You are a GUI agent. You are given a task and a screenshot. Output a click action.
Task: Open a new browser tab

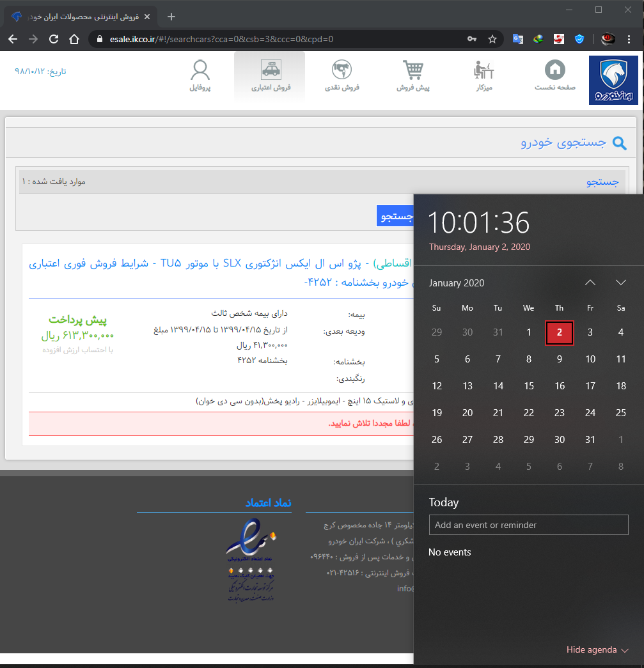[x=171, y=17]
